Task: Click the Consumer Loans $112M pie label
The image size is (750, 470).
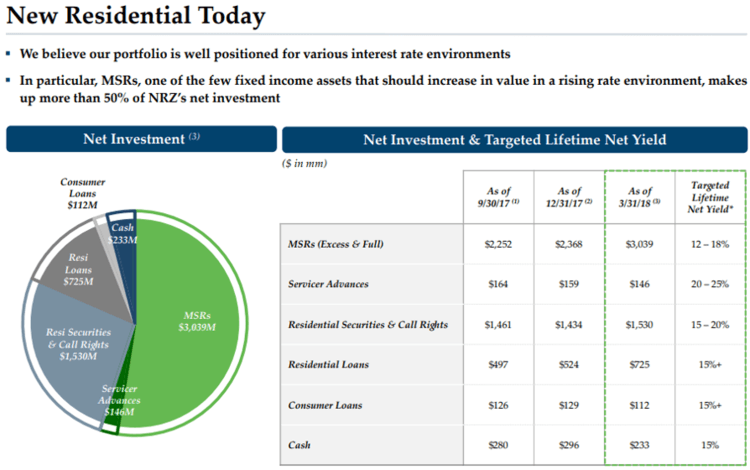Action: [82, 194]
